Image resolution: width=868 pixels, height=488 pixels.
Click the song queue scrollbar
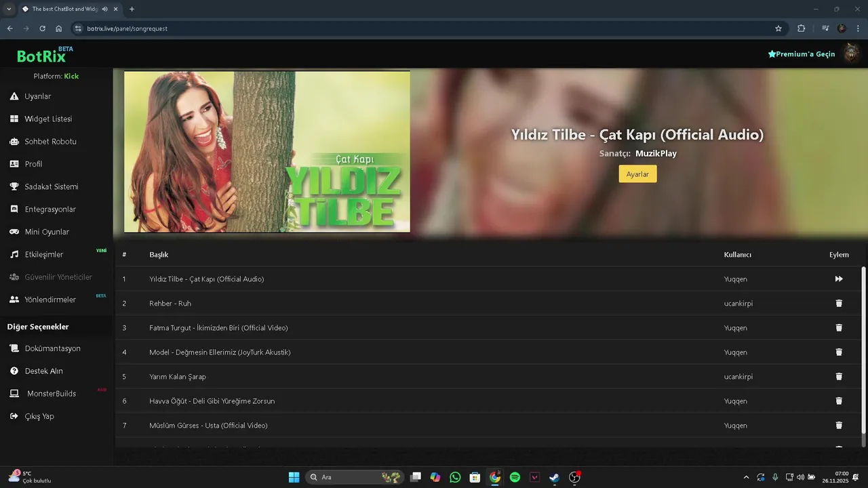[863, 351]
